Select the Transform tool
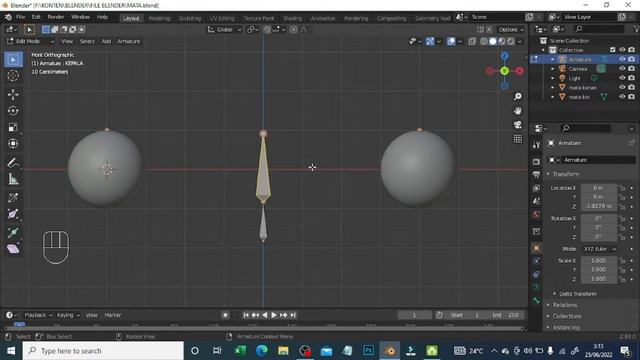 [x=13, y=144]
